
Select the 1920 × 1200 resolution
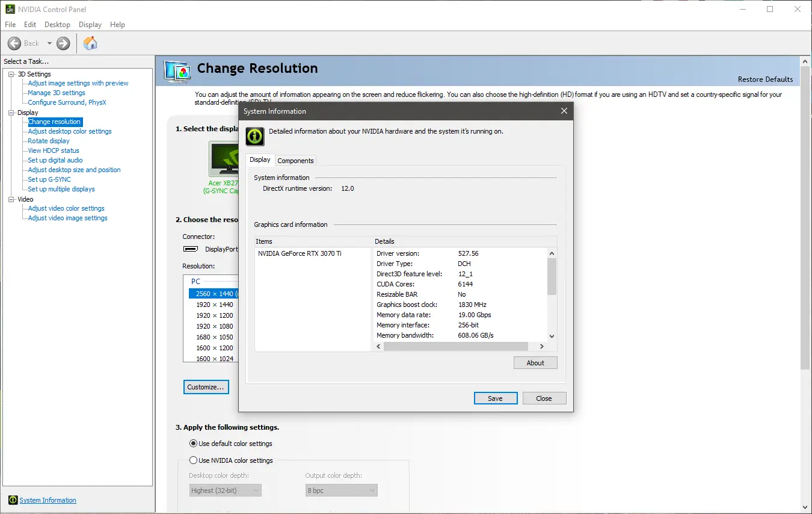(x=215, y=315)
